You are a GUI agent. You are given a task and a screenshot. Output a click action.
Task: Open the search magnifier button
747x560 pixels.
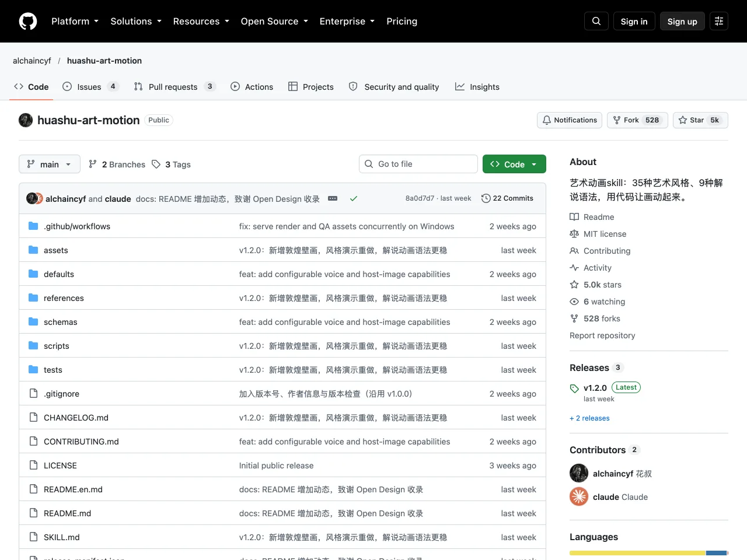(596, 21)
